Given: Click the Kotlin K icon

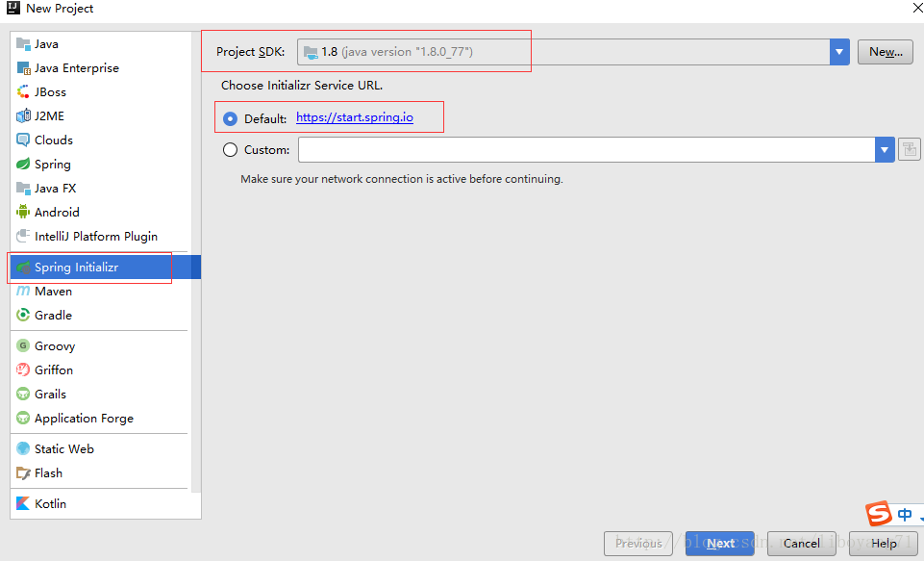Looking at the screenshot, I should point(23,504).
